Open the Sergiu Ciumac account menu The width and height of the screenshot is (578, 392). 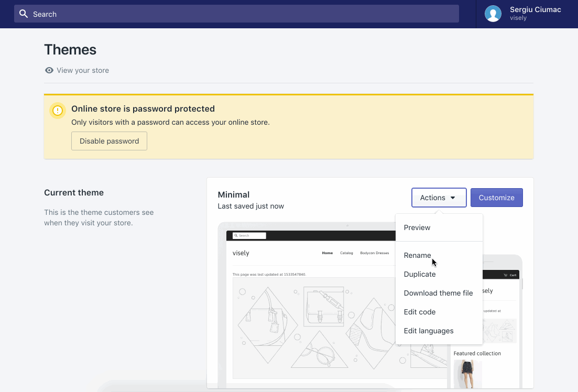[x=535, y=14]
